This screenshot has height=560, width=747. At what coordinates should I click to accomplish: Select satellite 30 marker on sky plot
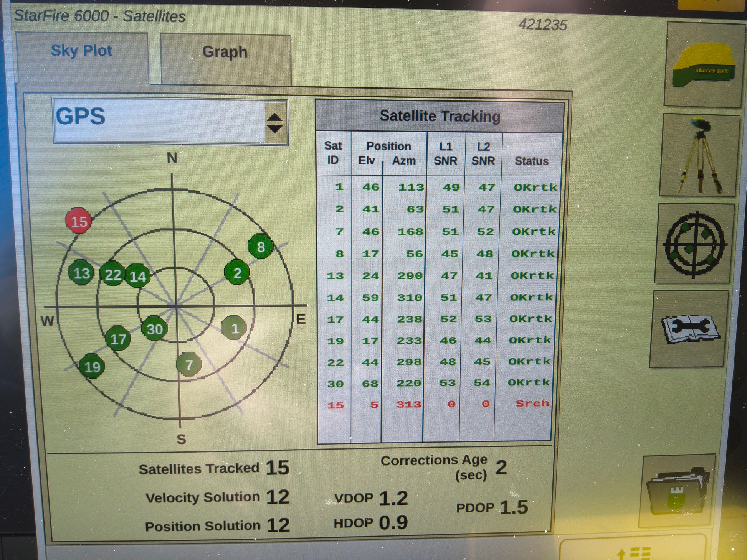[155, 329]
